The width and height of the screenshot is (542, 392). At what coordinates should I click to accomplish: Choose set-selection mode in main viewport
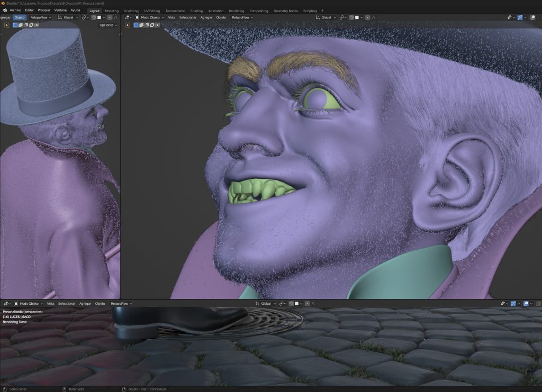point(136,25)
